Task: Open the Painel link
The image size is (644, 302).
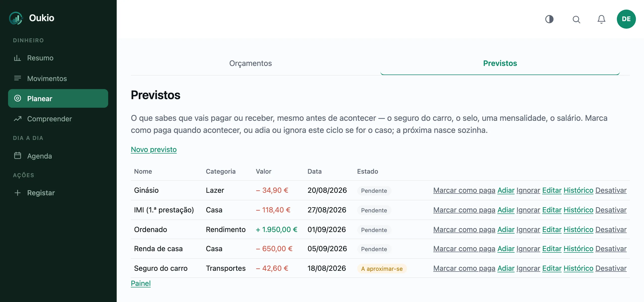Action: click(x=141, y=283)
